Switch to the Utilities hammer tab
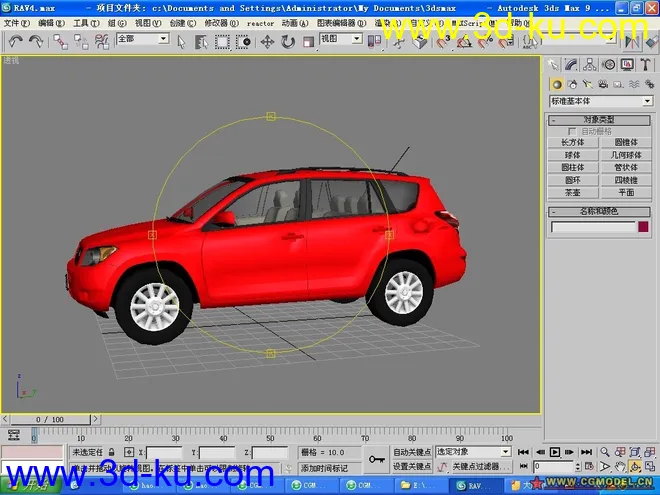 click(645, 65)
